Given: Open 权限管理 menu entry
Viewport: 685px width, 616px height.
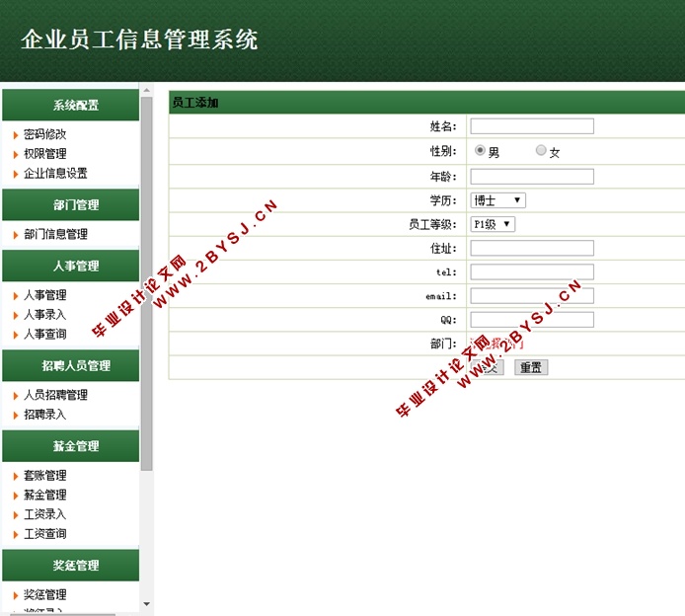Looking at the screenshot, I should [44, 154].
